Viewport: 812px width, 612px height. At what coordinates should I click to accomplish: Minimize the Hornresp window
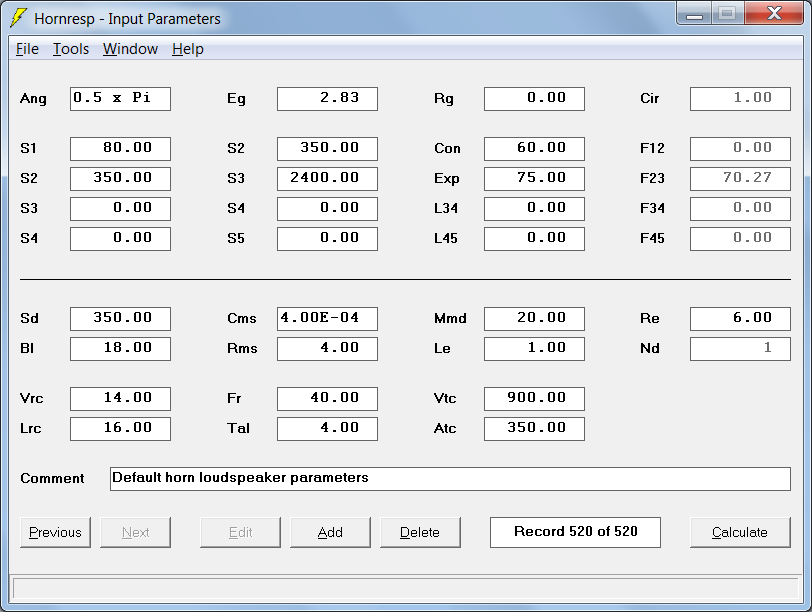click(x=694, y=14)
